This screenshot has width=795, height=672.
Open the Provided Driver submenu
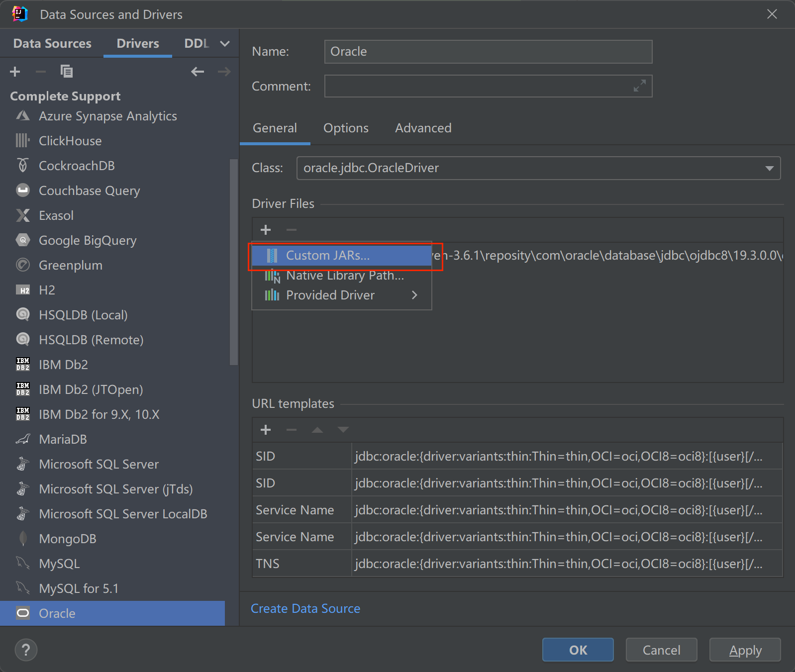342,295
